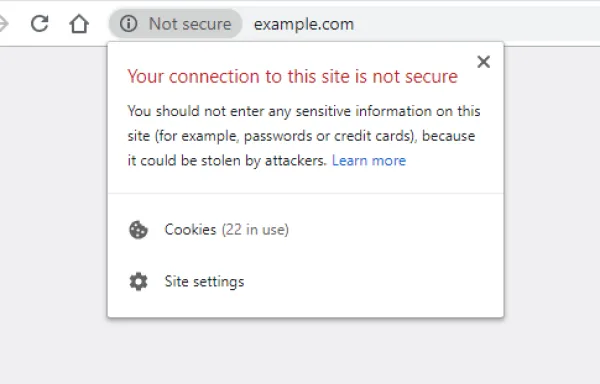Click the 'Cookies' label text
Image resolution: width=600 pixels, height=384 pixels.
tap(190, 230)
